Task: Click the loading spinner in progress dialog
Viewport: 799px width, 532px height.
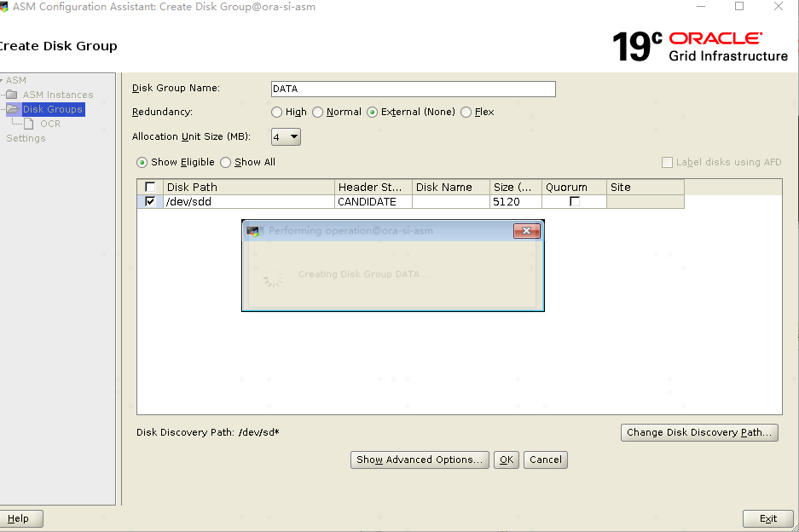Action: point(273,278)
